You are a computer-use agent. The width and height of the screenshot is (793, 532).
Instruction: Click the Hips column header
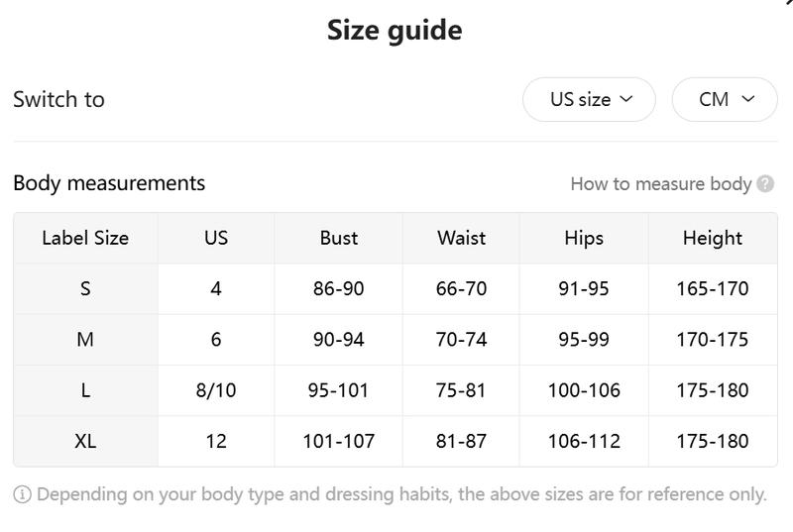click(584, 238)
